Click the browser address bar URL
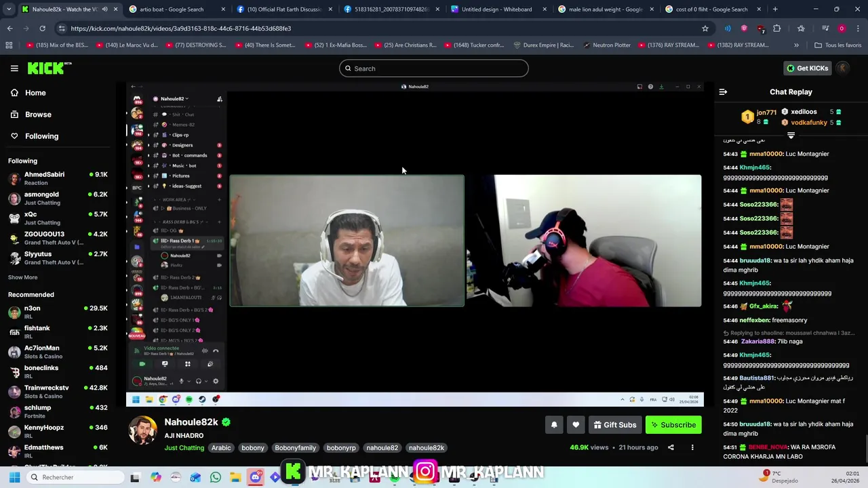868x488 pixels. 180,28
